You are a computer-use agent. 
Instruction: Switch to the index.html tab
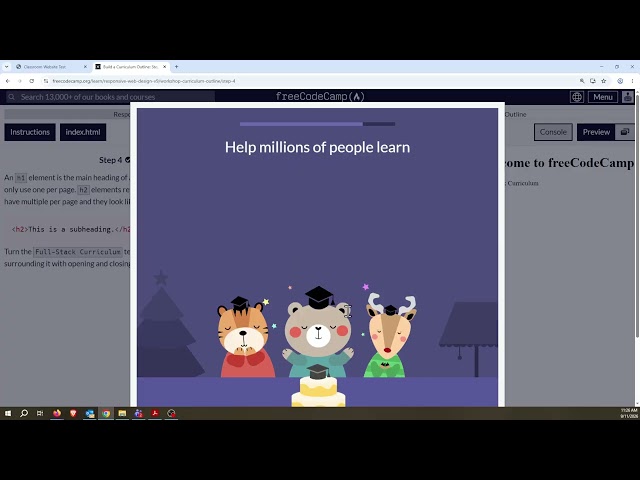coord(83,132)
